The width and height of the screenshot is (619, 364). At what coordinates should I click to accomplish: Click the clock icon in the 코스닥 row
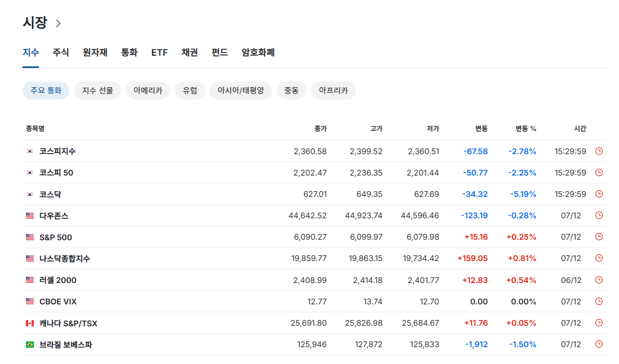point(599,194)
